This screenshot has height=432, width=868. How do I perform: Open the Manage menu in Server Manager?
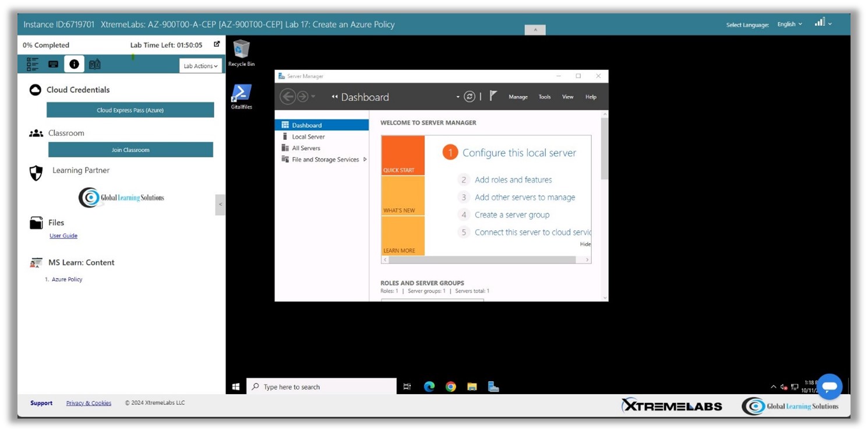pos(518,97)
